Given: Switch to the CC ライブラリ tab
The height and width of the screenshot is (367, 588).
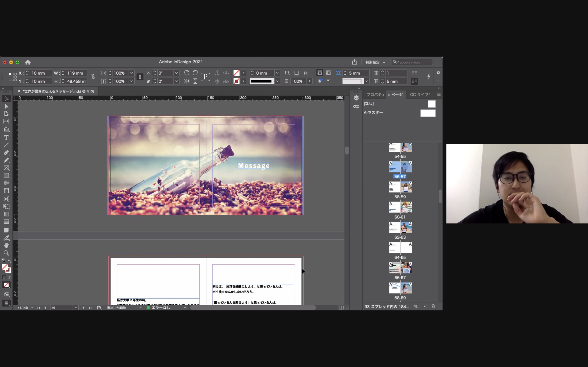Looking at the screenshot, I should tap(420, 95).
